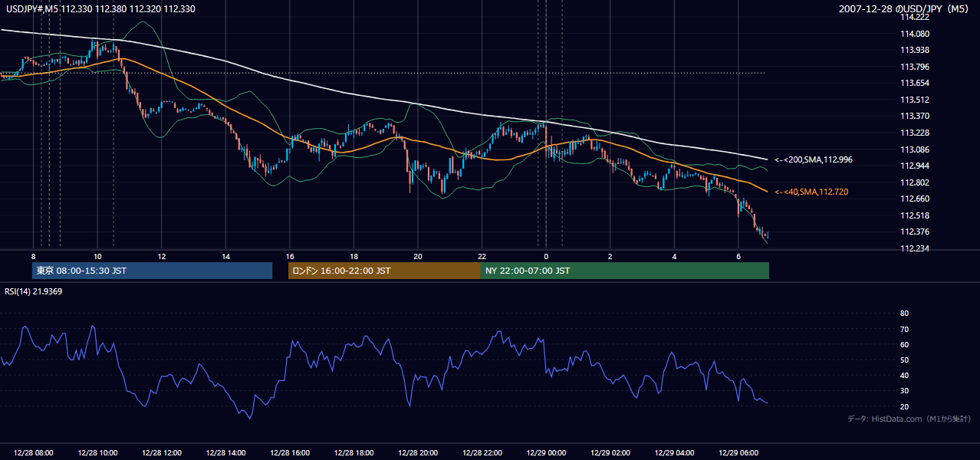Click RSI scale value 20 on right axis
Screen dimensions: 980x460
pyautogui.click(x=904, y=406)
